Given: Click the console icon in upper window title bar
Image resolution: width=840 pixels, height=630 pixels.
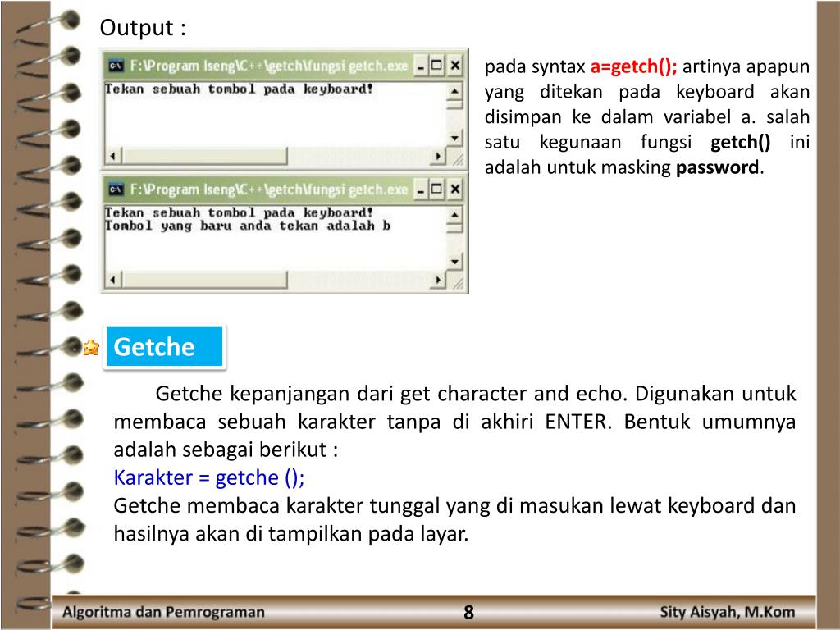Looking at the screenshot, I should 116,66.
